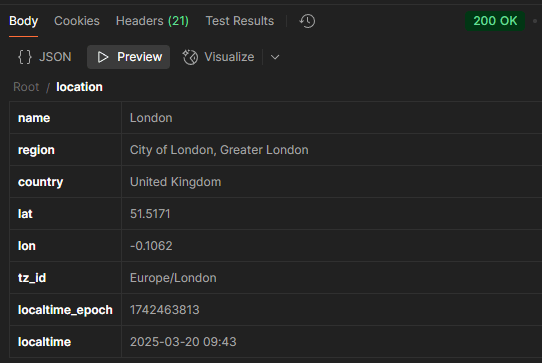The height and width of the screenshot is (363, 542).
Task: Click the country key cell
Action: 65,182
